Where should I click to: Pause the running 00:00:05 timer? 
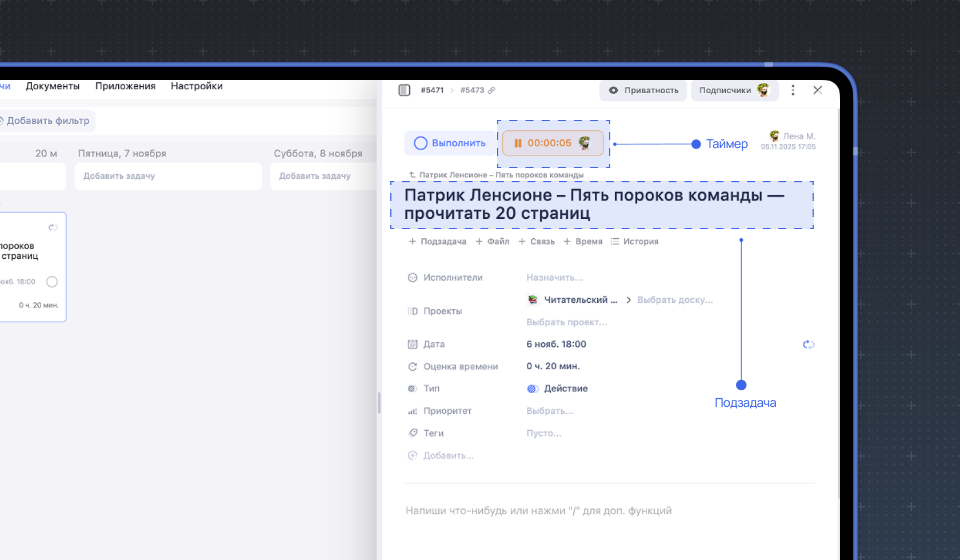coord(518,143)
